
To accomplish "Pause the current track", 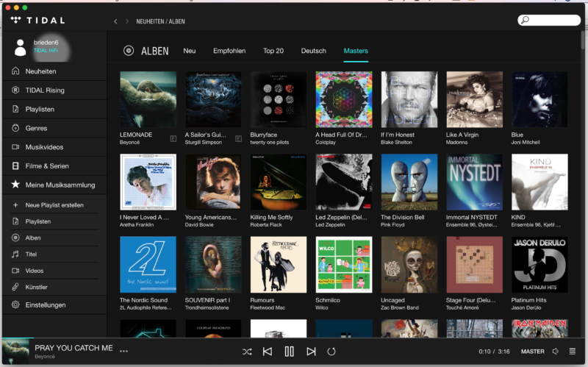I will [x=289, y=352].
